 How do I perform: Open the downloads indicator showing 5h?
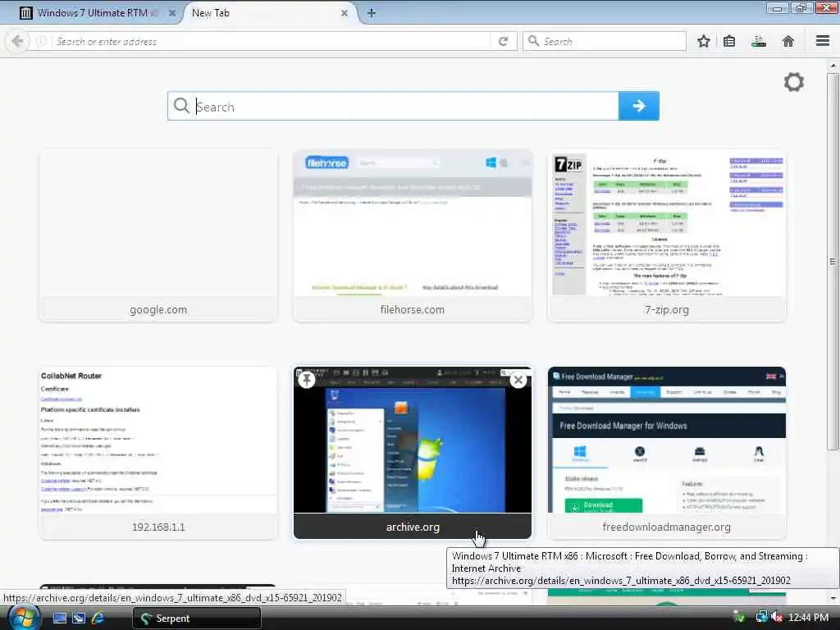[758, 41]
